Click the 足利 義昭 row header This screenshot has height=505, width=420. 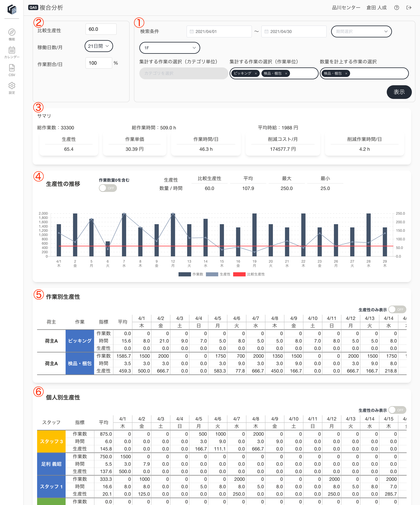51,464
